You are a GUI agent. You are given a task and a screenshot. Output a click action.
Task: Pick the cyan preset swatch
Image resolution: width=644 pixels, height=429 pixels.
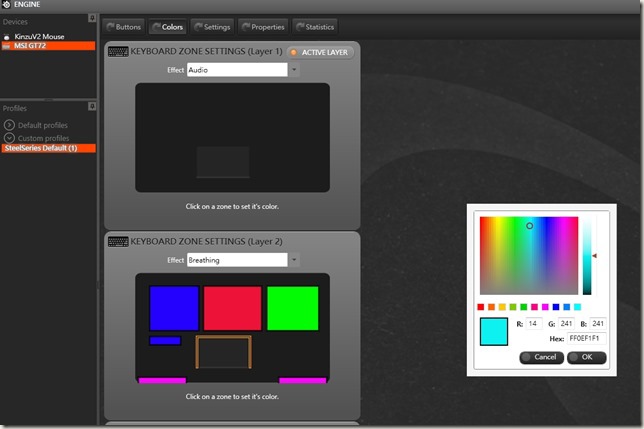(x=577, y=307)
